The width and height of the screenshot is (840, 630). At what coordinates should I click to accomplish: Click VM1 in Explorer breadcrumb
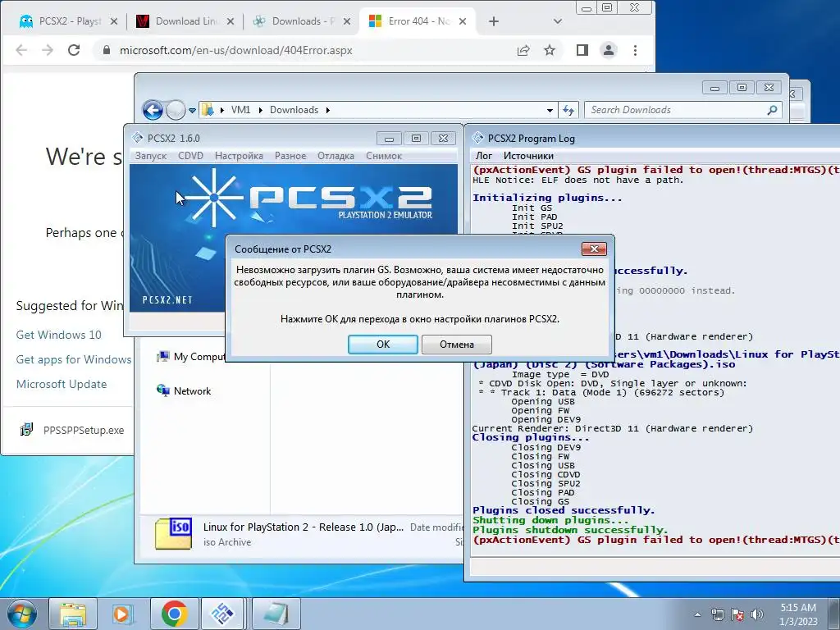(x=240, y=110)
